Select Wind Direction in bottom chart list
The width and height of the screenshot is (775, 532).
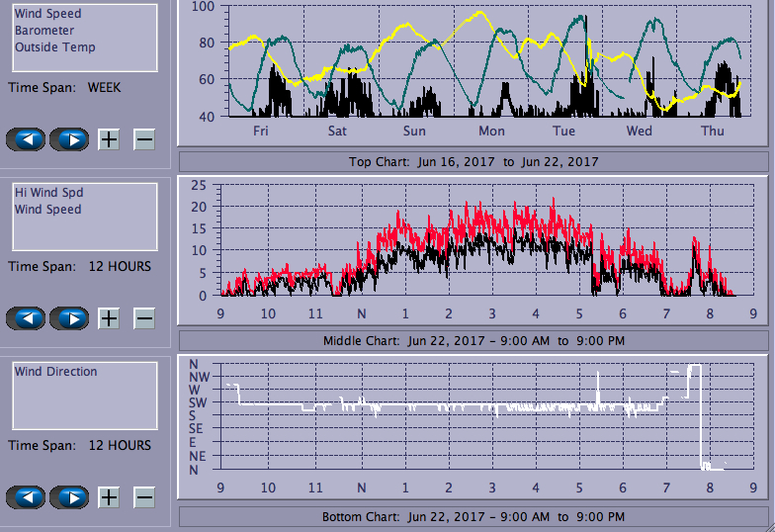point(55,372)
